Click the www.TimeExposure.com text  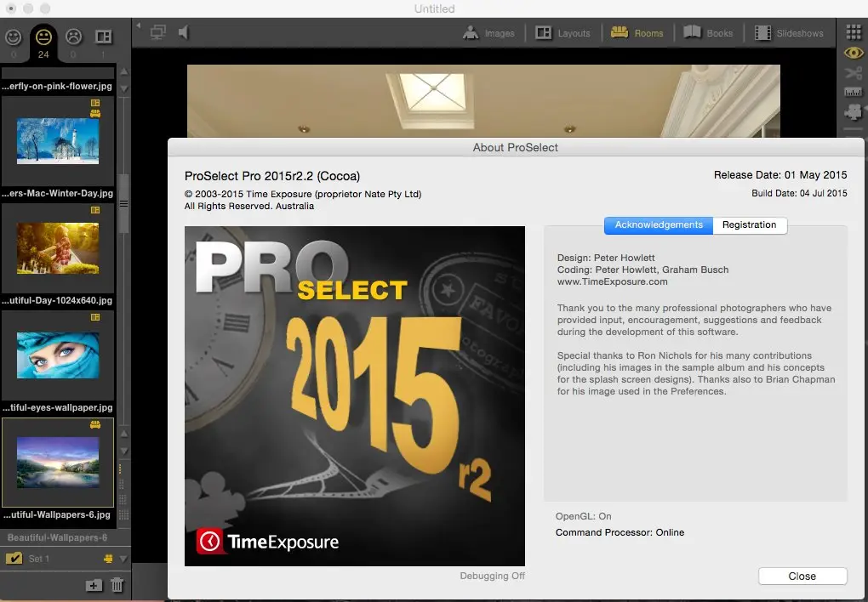(612, 281)
